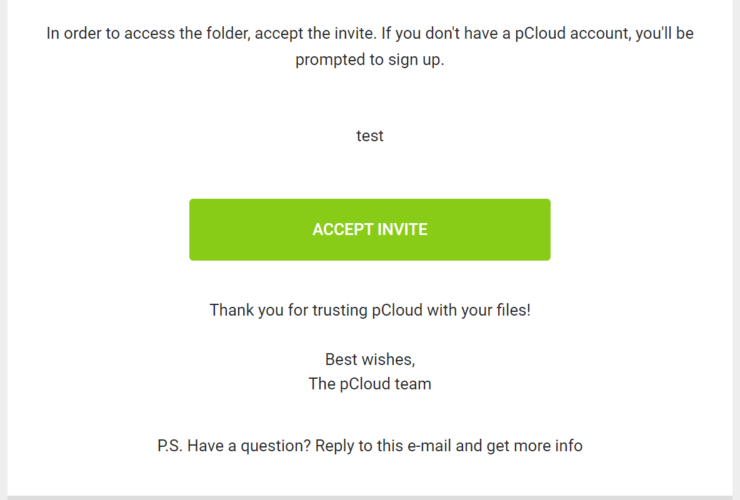Viewport: 740px width, 500px height.
Task: Click 'pCloud account' in the first paragraph
Action: coord(572,34)
